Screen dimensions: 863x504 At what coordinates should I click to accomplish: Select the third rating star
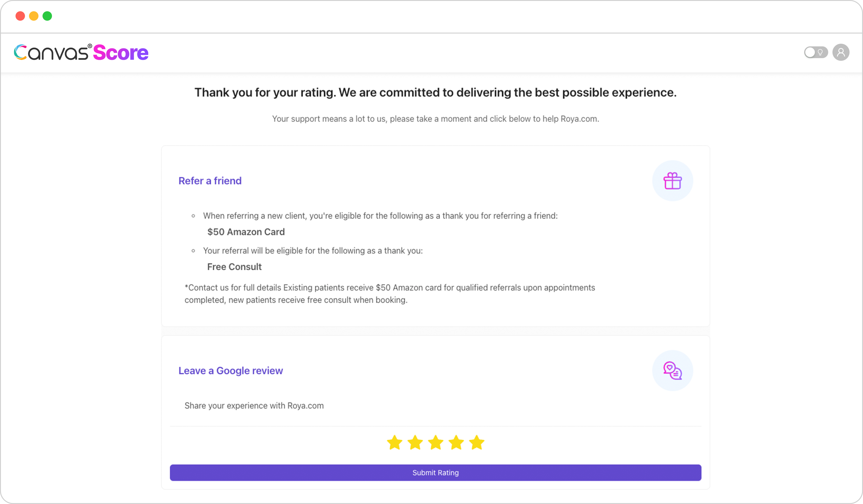pos(436,442)
